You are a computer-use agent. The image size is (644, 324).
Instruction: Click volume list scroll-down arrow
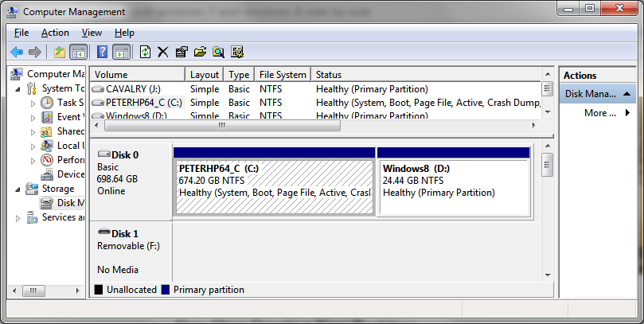(x=547, y=111)
